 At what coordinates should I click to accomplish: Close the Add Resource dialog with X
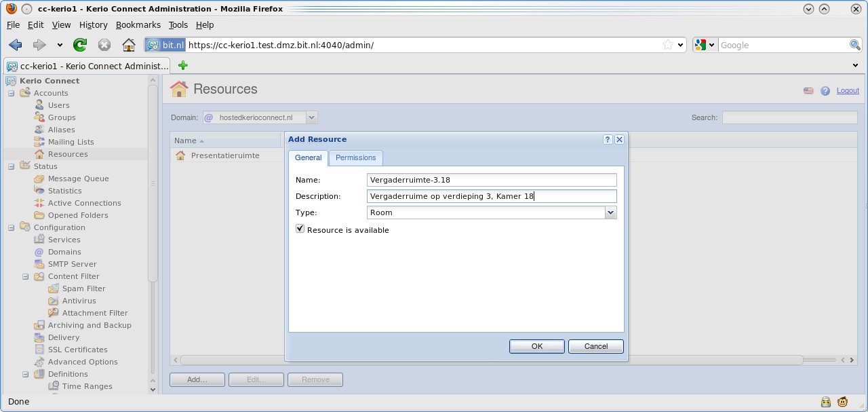[x=619, y=139]
